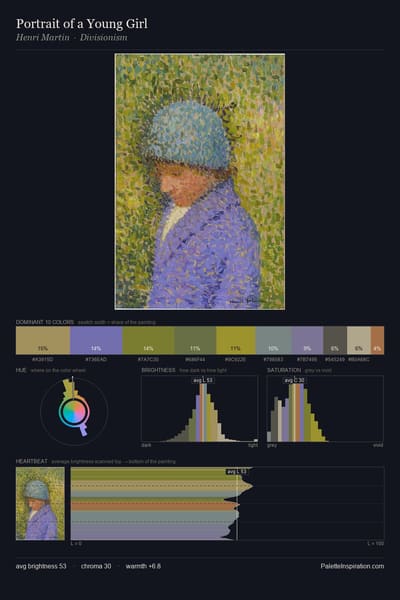Click the warmth +6.8 stat
400x600 pixels.
[x=143, y=566]
